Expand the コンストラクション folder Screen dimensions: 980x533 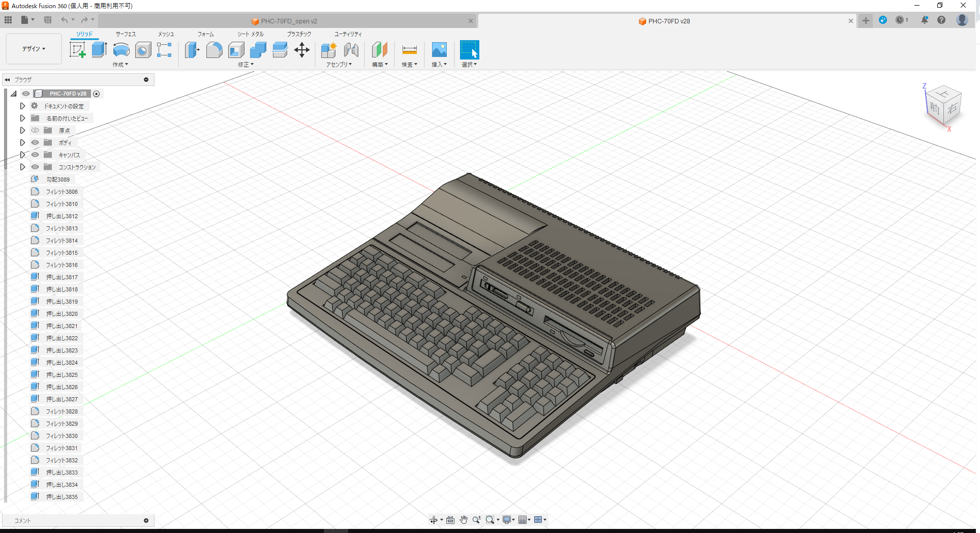[x=22, y=167]
